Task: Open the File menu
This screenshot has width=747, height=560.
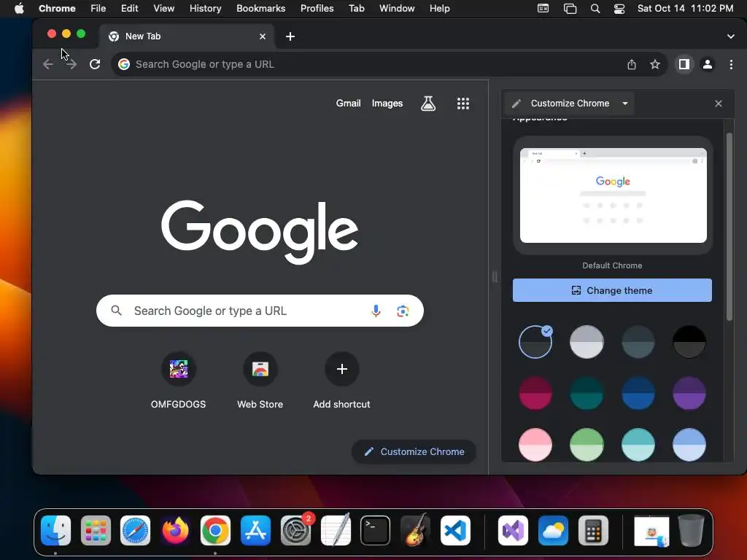Action: pos(98,9)
